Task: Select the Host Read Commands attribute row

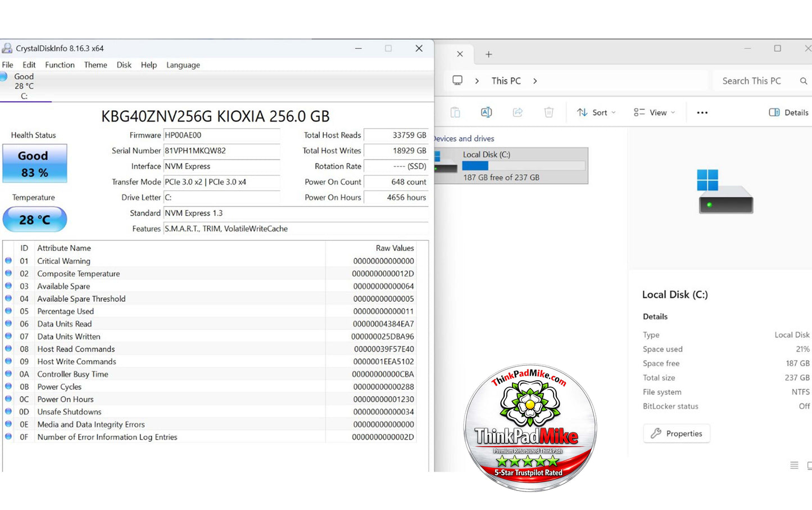Action: 210,349
